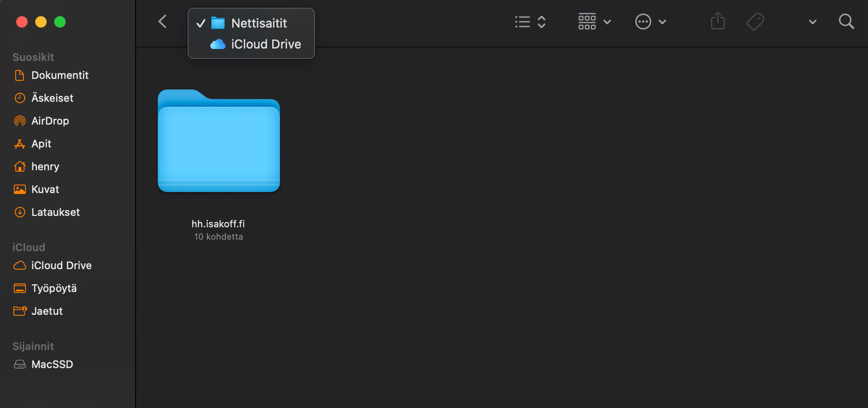The image size is (868, 408).
Task: Select MacSSD drive location
Action: point(52,364)
